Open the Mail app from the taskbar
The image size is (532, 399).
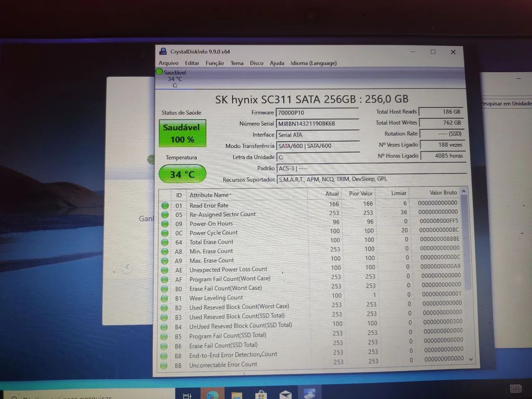pos(285,394)
